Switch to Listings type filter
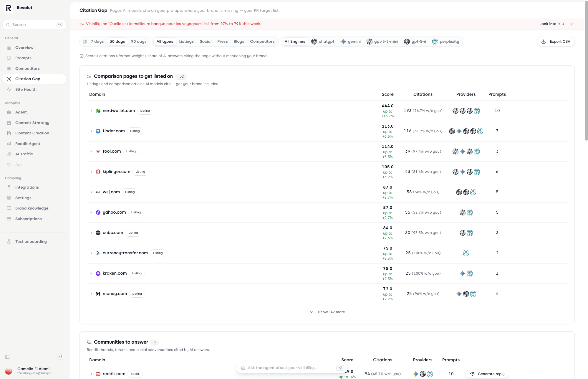 pyautogui.click(x=186, y=42)
